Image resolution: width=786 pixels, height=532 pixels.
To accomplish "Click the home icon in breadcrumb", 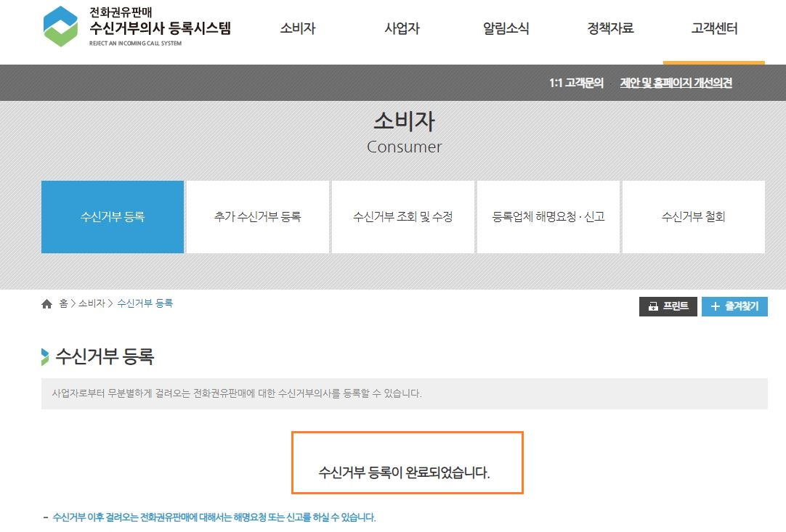I will point(46,304).
